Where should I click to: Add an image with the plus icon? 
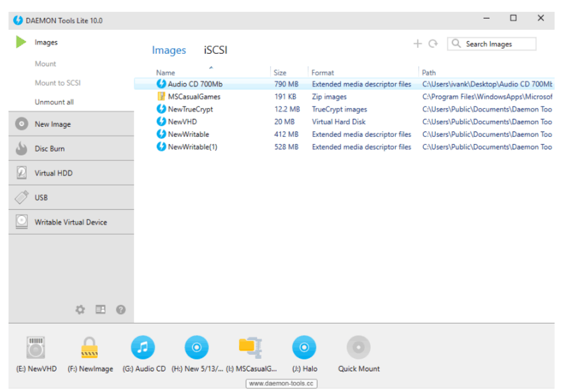coord(418,44)
